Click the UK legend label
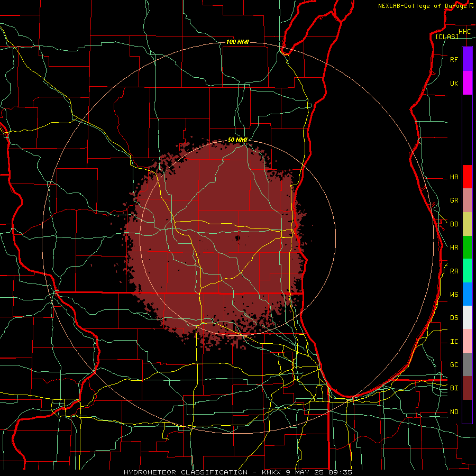 coord(454,84)
